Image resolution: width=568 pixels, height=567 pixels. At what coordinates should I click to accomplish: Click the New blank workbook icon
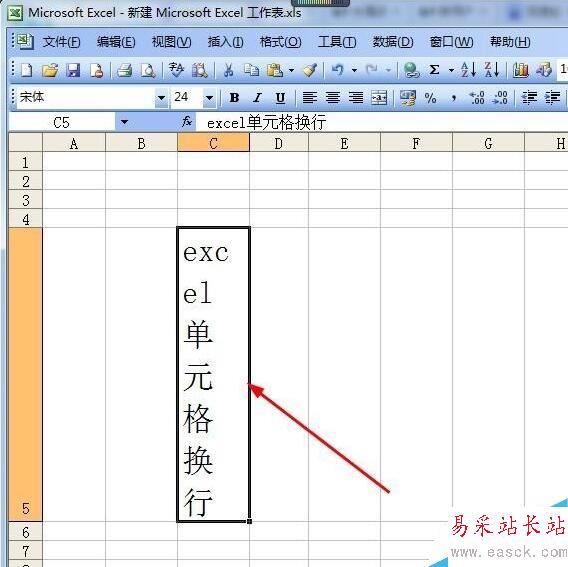pos(26,70)
